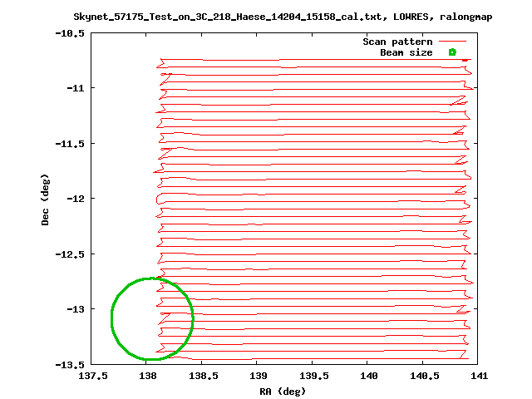
Task: Click the plot title starting with Skynet_57175_Test
Action: [x=283, y=17]
